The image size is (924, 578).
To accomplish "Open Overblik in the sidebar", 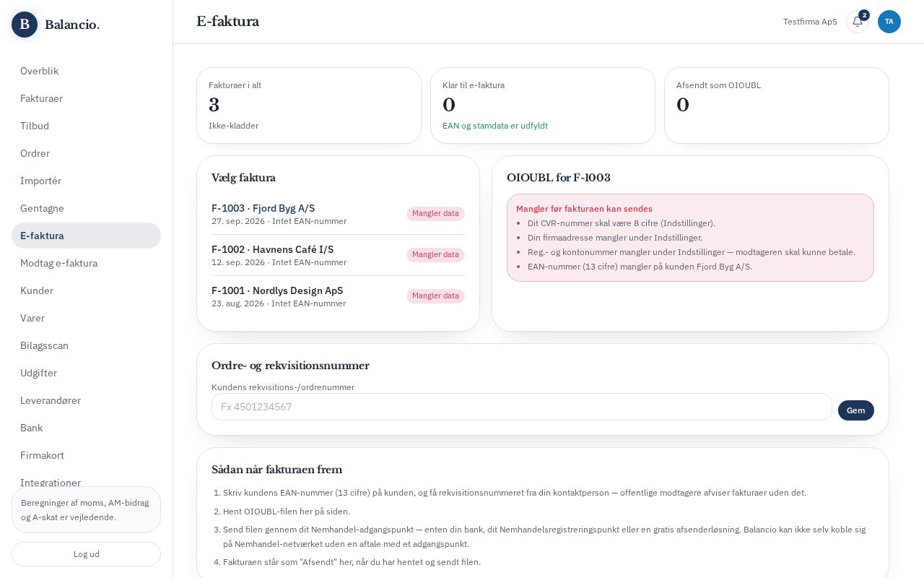I will click(86, 71).
